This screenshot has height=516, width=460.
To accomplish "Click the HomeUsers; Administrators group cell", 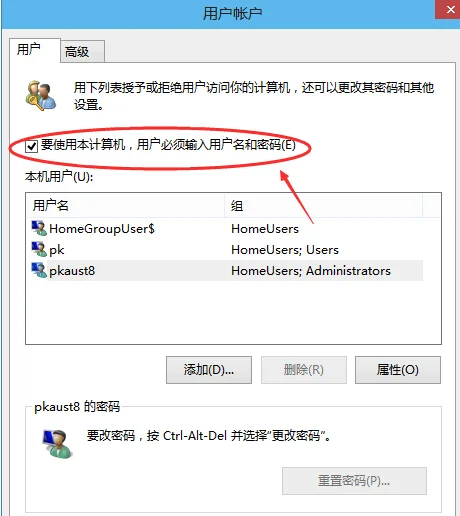I will pyautogui.click(x=311, y=271).
